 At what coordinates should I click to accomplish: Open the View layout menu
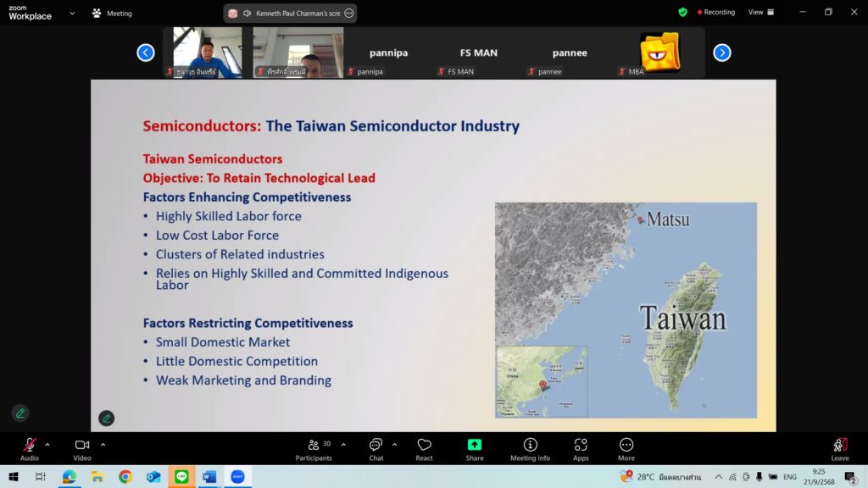point(760,13)
